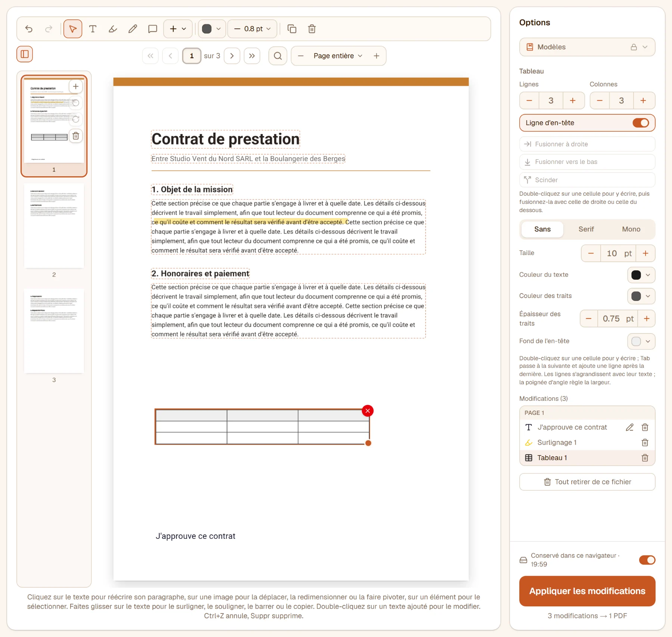
Task: Click Appliquer les modifications button
Action: pos(587,591)
